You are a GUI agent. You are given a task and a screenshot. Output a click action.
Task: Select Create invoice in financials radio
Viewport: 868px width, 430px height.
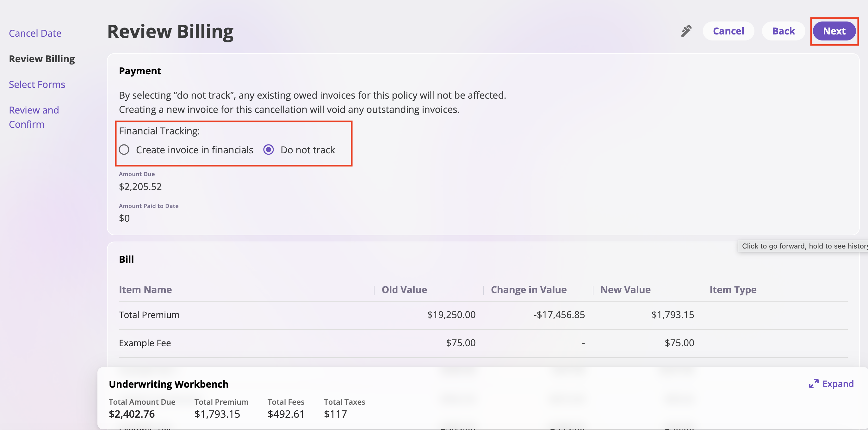point(124,150)
